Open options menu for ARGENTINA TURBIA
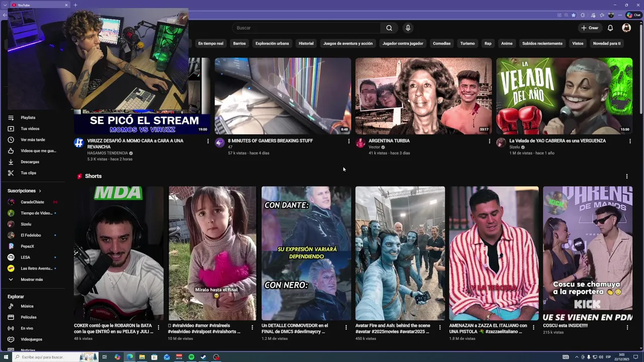Screen dimensions: 644x362 coord(490,141)
